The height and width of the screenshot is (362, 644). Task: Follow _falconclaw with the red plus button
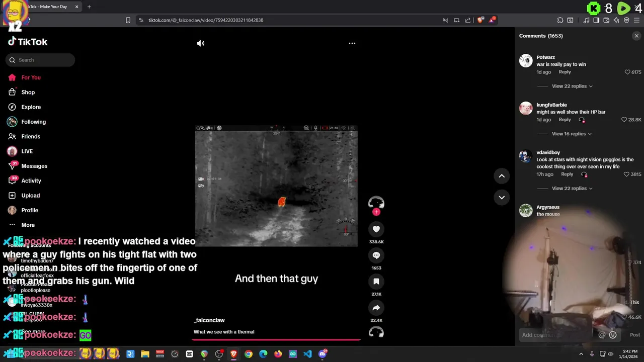pyautogui.click(x=376, y=212)
